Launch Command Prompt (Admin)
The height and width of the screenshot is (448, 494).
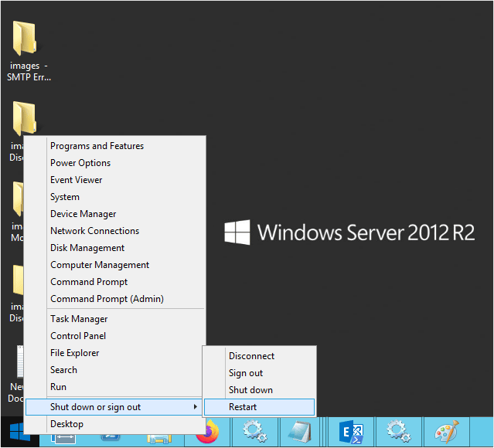(115, 299)
